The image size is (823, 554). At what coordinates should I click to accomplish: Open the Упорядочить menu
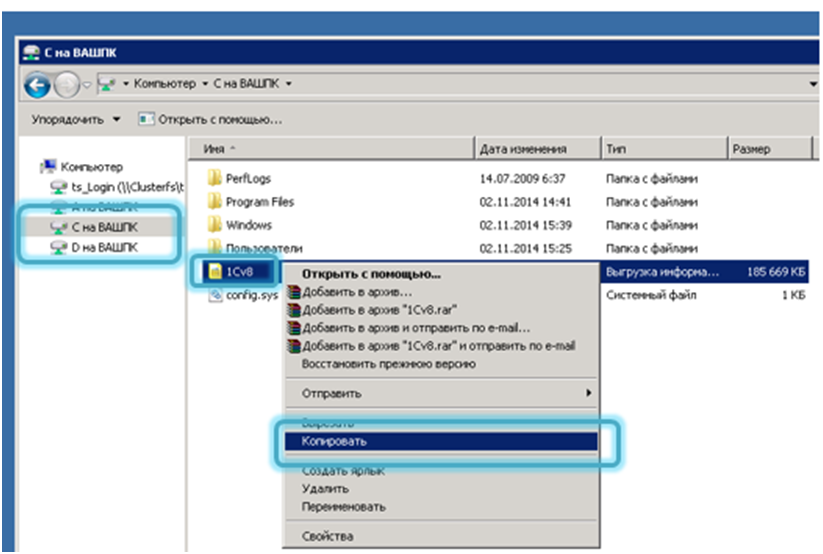(76, 120)
